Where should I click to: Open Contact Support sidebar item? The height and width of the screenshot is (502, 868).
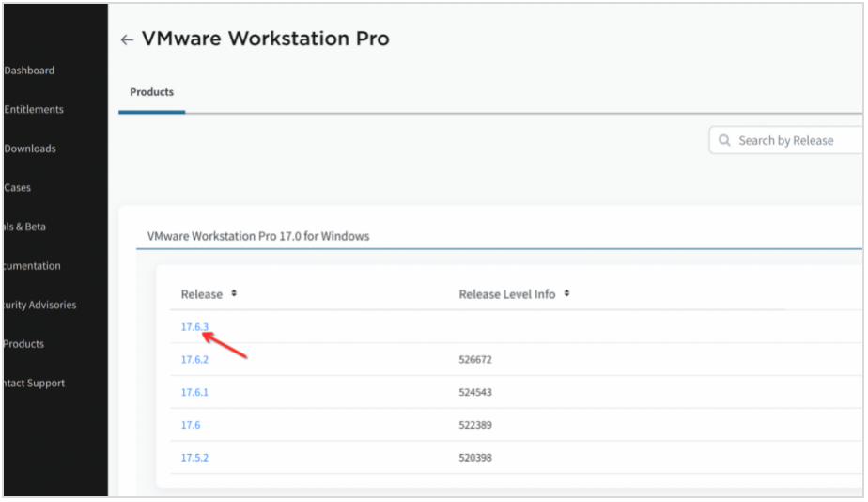tap(35, 383)
